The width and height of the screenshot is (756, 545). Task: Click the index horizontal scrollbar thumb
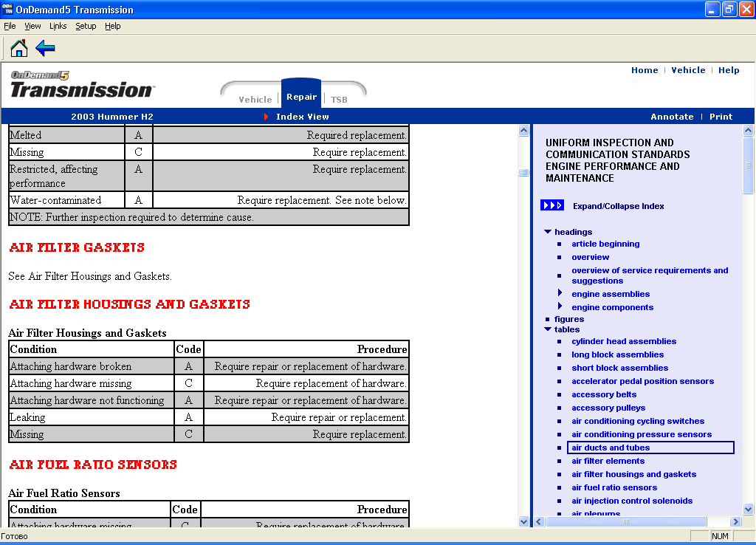626,521
